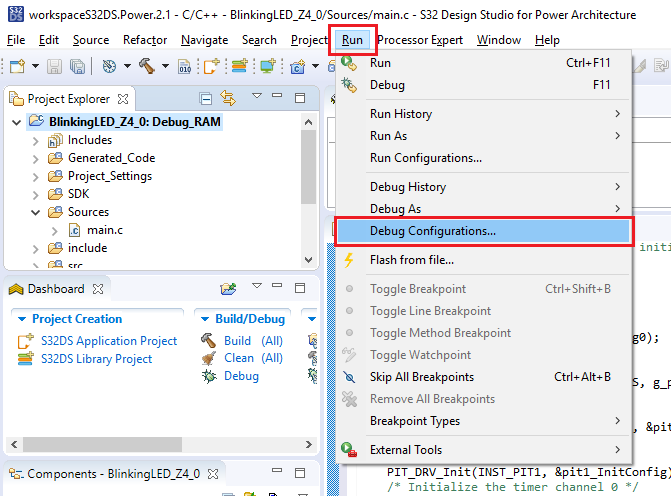Open Dashboard view menu triangle

(x=257, y=286)
